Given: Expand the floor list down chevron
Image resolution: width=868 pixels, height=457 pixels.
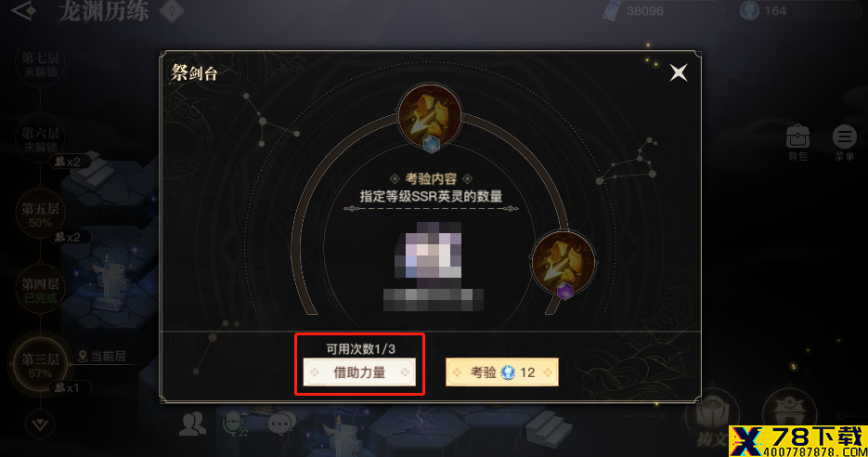Looking at the screenshot, I should [x=40, y=424].
